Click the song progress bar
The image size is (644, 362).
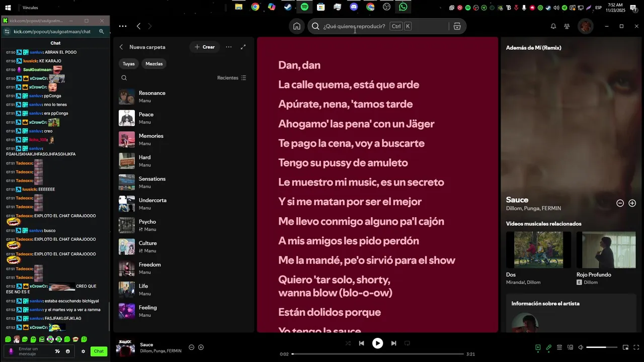click(377, 354)
